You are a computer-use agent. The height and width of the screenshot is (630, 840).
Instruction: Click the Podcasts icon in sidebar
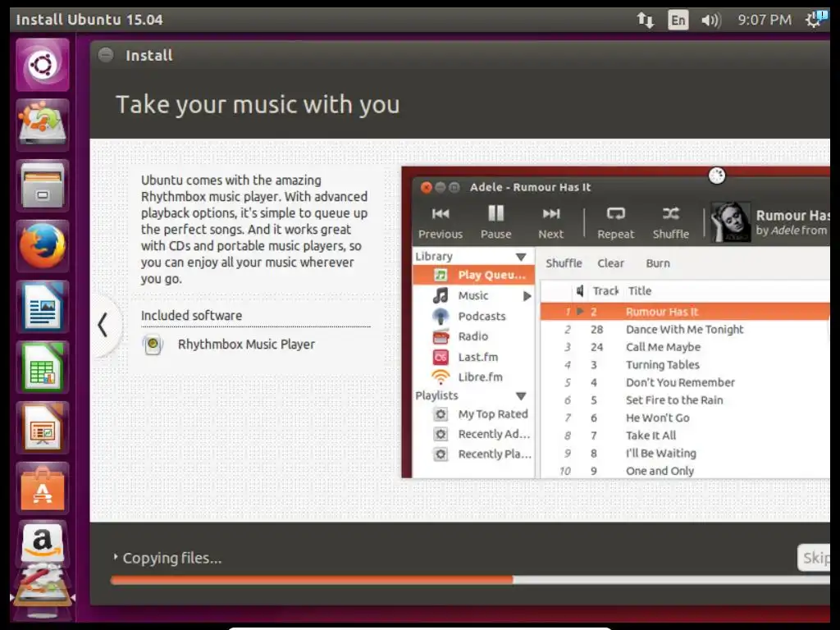[x=441, y=316]
